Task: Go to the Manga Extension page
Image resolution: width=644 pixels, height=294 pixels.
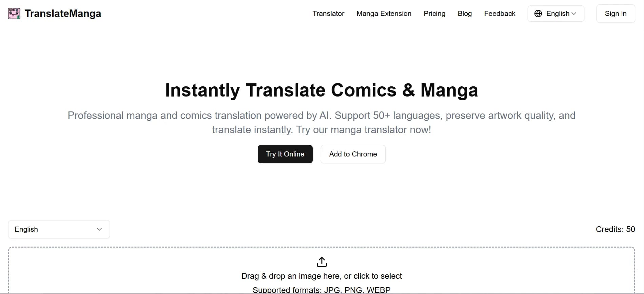Action: tap(384, 14)
